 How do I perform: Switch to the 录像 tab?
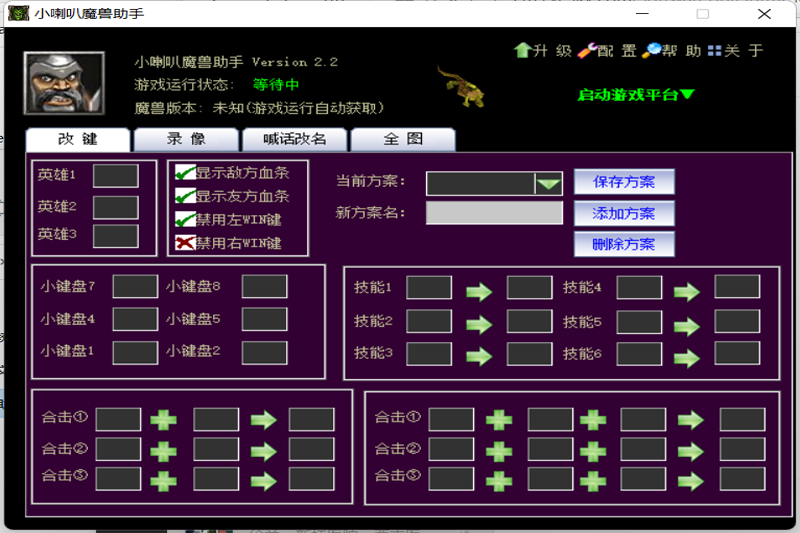click(185, 140)
